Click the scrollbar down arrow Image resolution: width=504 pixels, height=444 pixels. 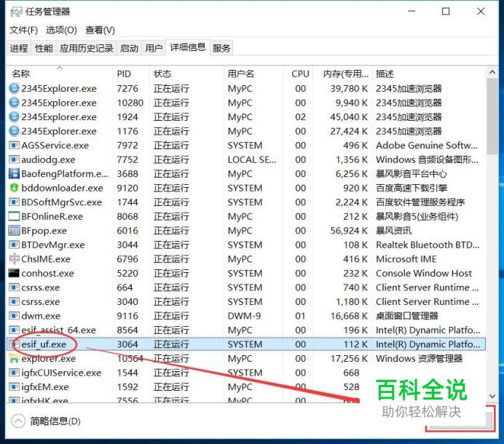[492, 396]
